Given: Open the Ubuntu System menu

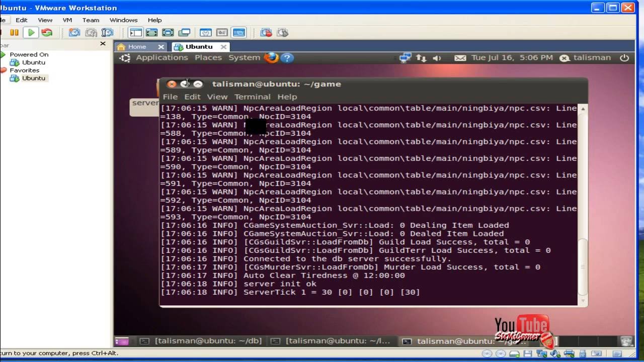Looking at the screenshot, I should coord(244,58).
